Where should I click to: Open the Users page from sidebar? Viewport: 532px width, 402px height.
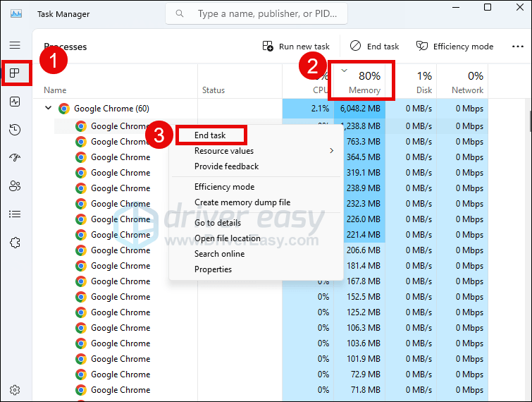coord(15,186)
